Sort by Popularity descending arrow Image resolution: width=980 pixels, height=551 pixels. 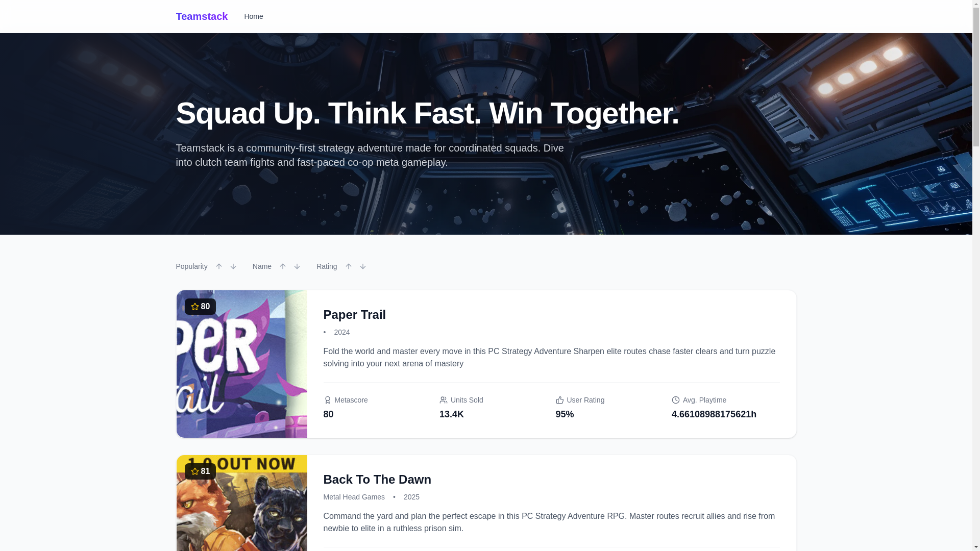233,266
